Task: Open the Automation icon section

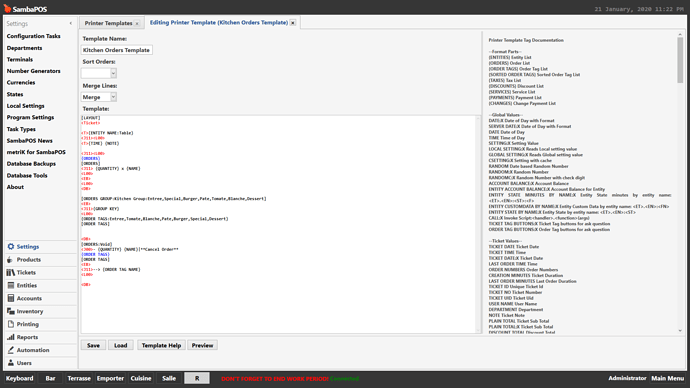Action: 11,350
